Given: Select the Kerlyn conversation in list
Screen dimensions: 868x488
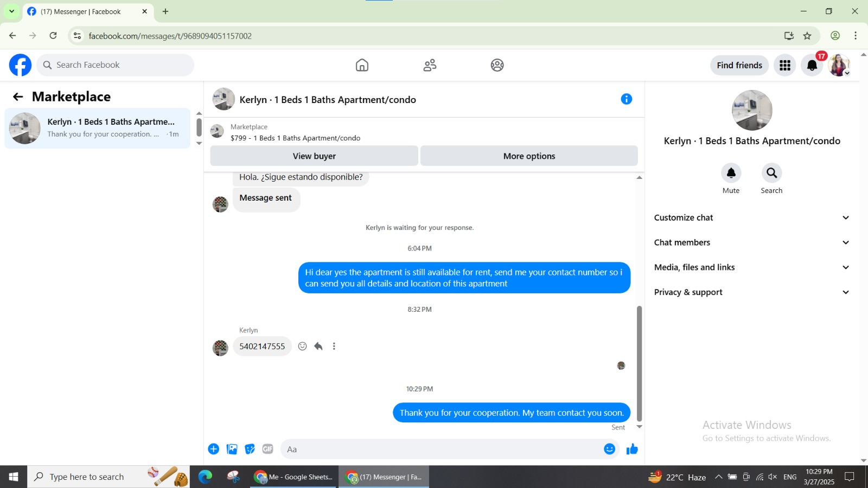Looking at the screenshot, I should [98, 128].
